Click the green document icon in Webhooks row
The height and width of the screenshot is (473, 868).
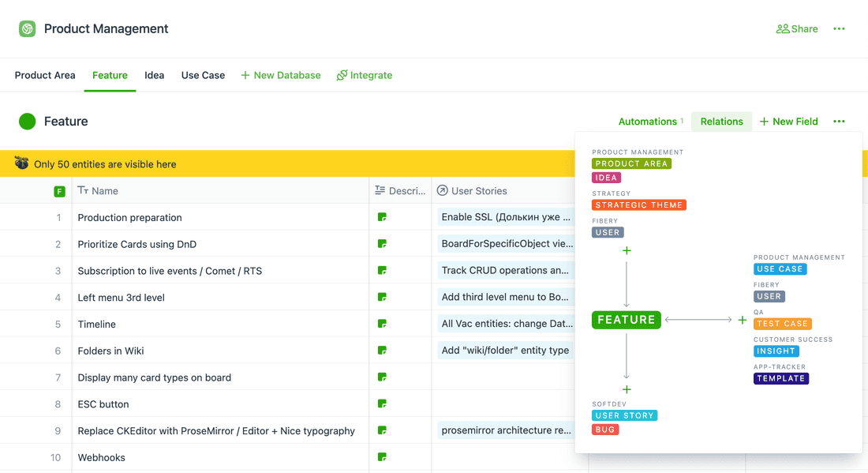click(382, 457)
